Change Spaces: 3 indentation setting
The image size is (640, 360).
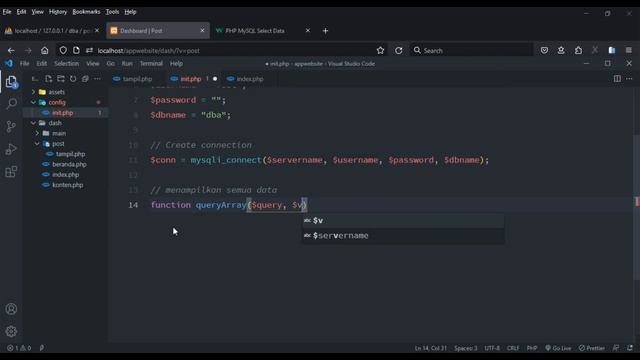click(466, 348)
